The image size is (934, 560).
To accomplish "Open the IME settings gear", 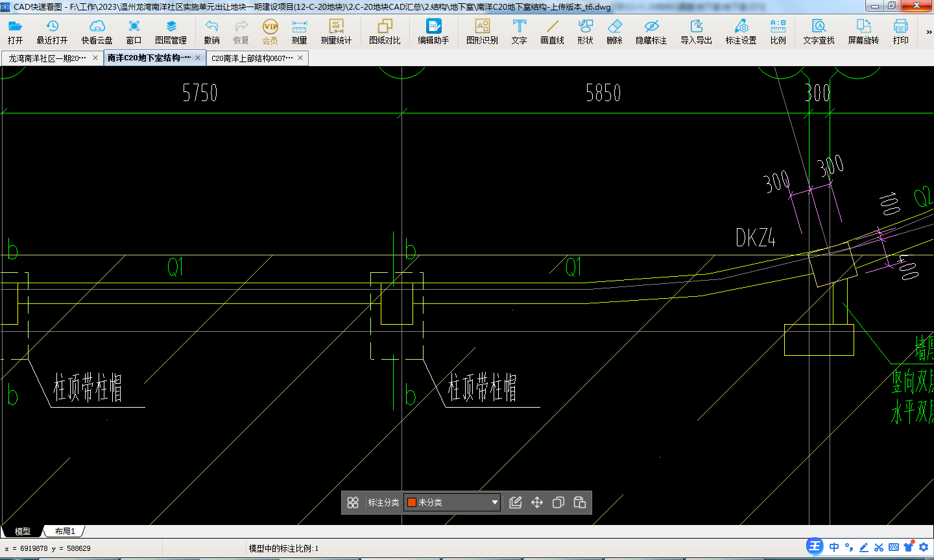I will coord(924,547).
